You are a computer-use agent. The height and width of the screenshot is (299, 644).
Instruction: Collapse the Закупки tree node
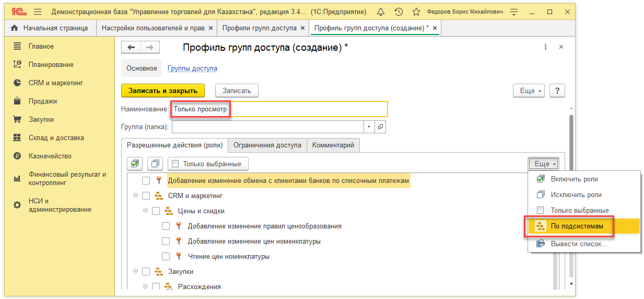click(x=136, y=272)
